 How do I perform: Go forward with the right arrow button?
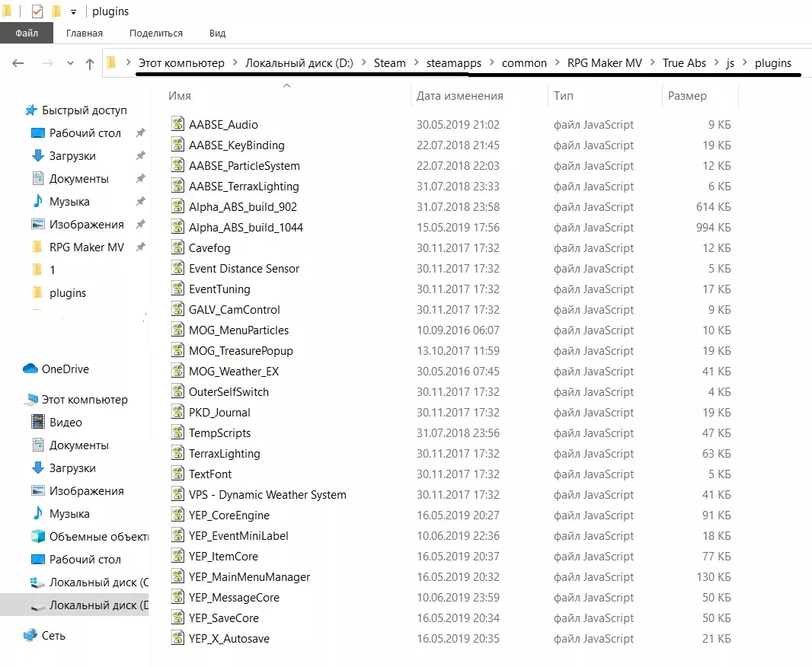click(47, 63)
